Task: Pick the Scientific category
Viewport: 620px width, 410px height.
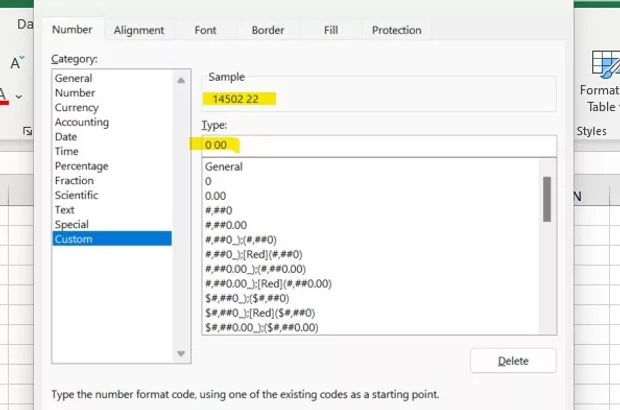Action: point(79,196)
